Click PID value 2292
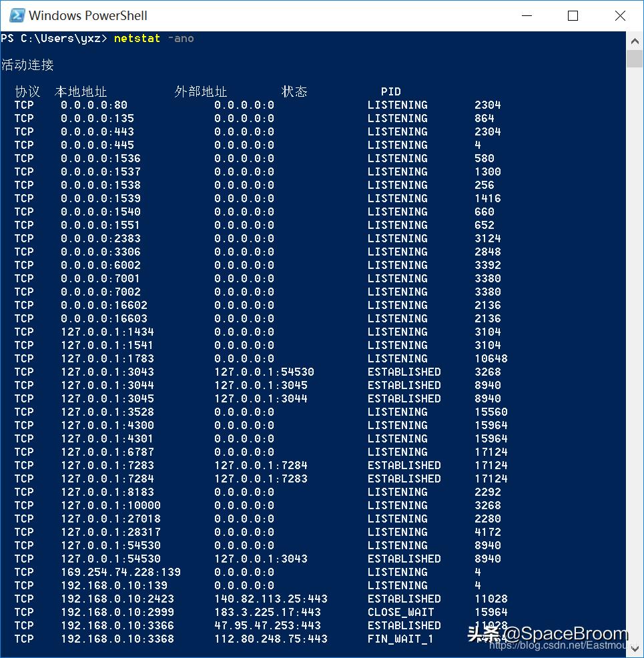Image resolution: width=644 pixels, height=658 pixels. [x=488, y=492]
